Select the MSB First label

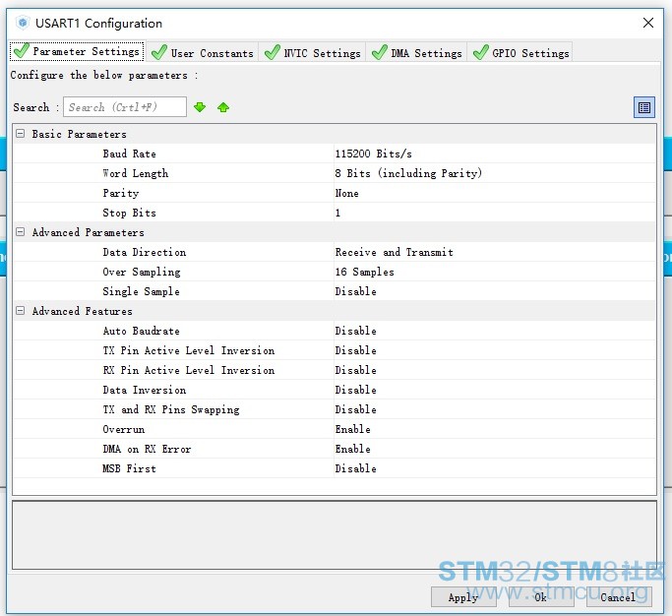129,468
